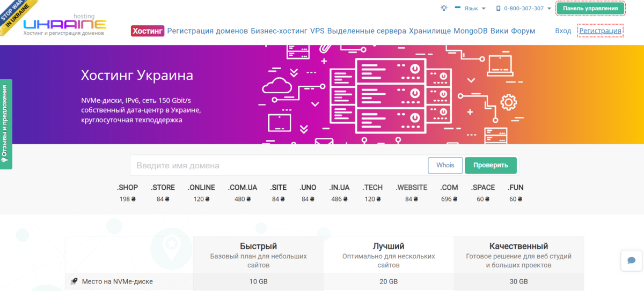Navigate to Выделенные сервера
The height and width of the screenshot is (291, 644).
pyautogui.click(x=367, y=31)
